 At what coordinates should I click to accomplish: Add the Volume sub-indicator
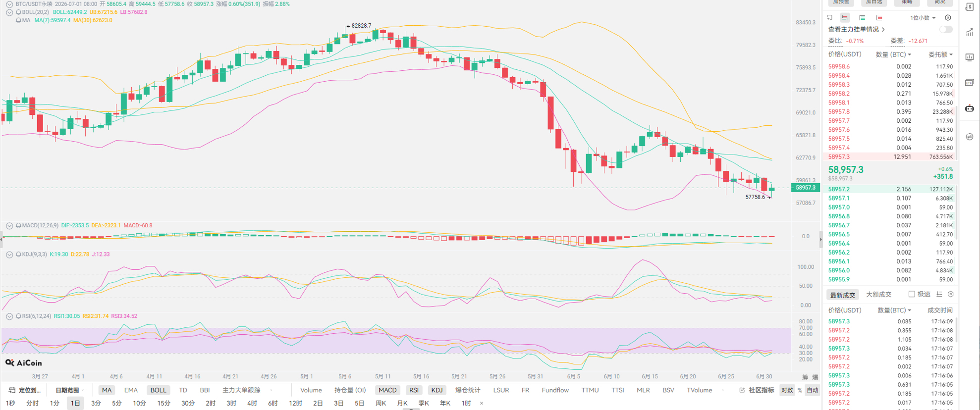click(x=311, y=390)
